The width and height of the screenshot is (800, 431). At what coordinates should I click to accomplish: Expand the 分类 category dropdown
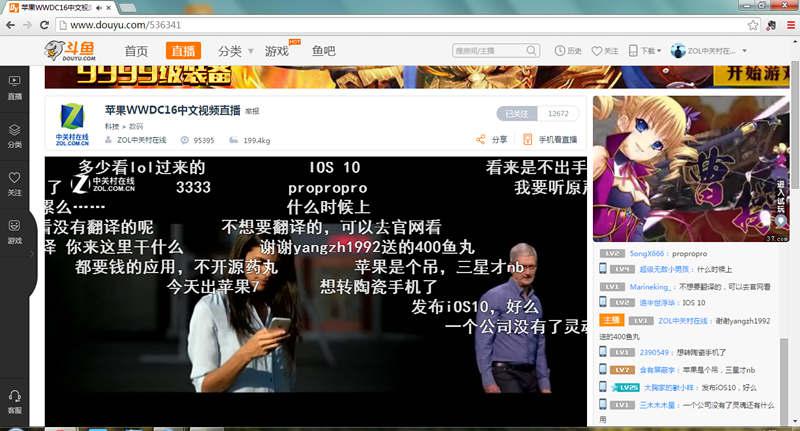click(236, 51)
